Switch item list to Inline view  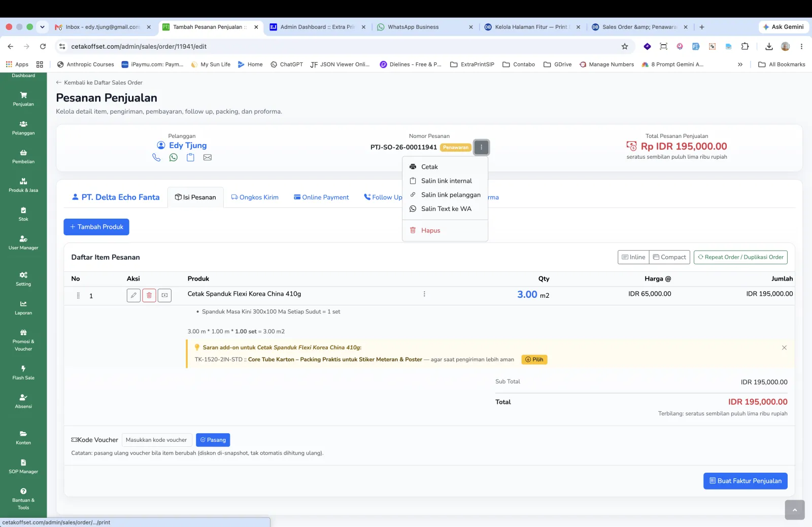tap(633, 257)
